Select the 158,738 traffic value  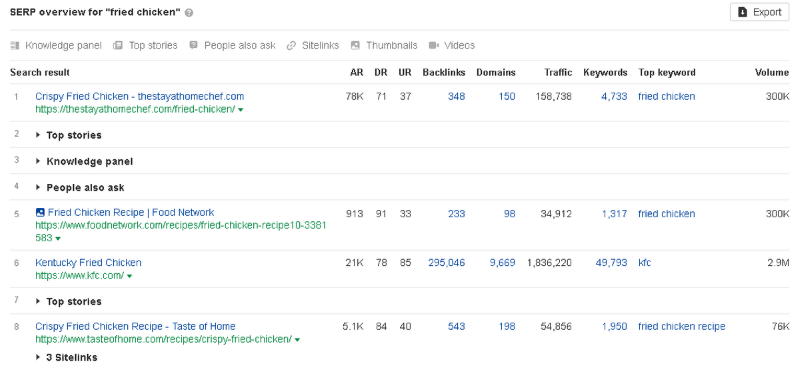coord(554,96)
